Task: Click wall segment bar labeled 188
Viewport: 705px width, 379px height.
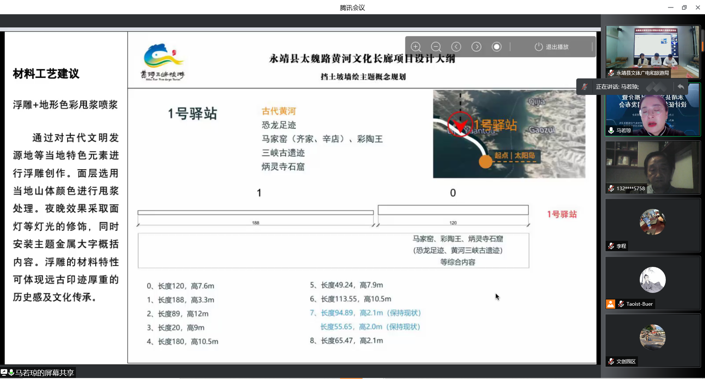Action: pos(255,213)
